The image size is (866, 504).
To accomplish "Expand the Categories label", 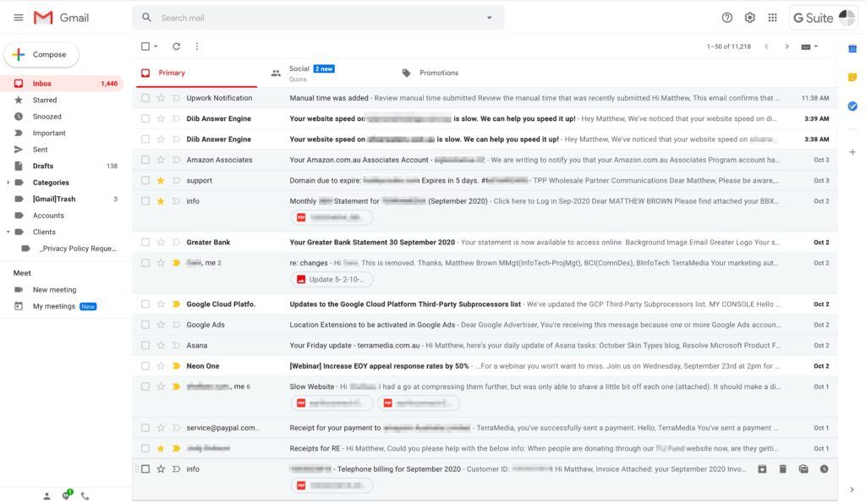I will click(x=8, y=183).
